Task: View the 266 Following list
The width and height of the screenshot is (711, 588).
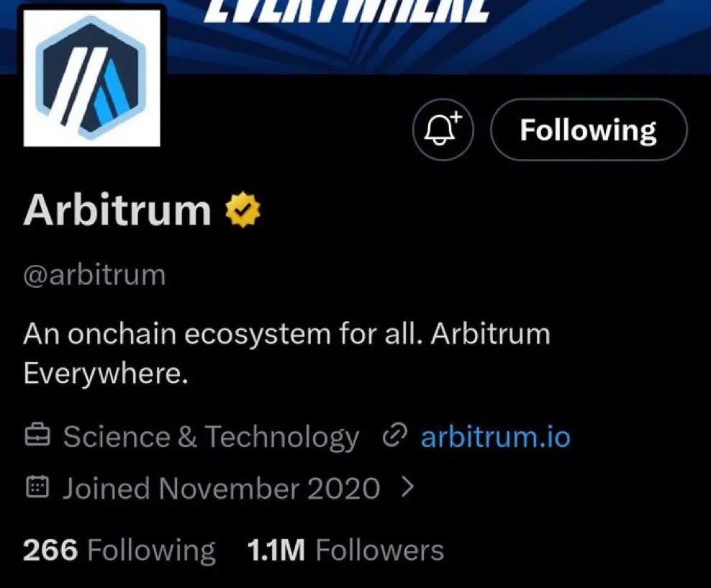Action: 119,551
